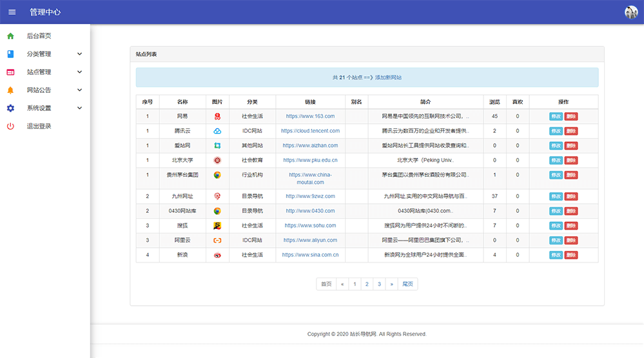Click 修改 button for 九州网址 row
Viewport: 644px width, 358px height.
556,197
